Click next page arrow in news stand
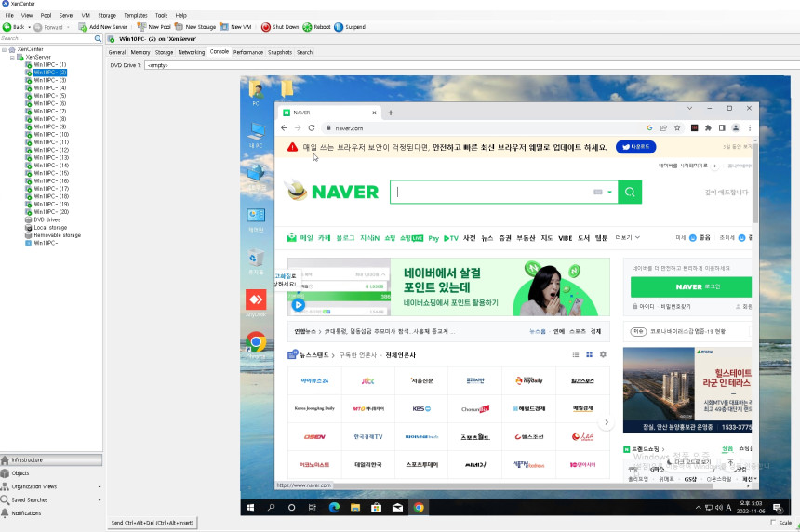Image resolution: width=800 pixels, height=532 pixels. pos(607,422)
